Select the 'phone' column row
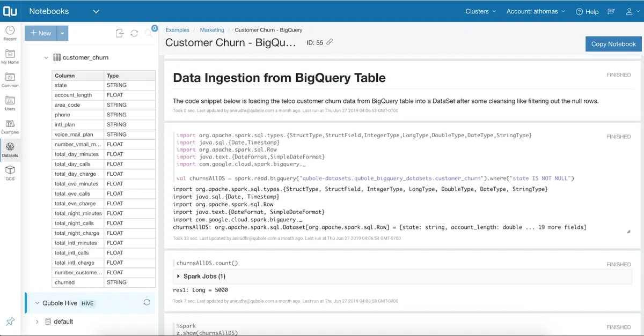Screen dimensions: 644x336 (x=104, y=115)
